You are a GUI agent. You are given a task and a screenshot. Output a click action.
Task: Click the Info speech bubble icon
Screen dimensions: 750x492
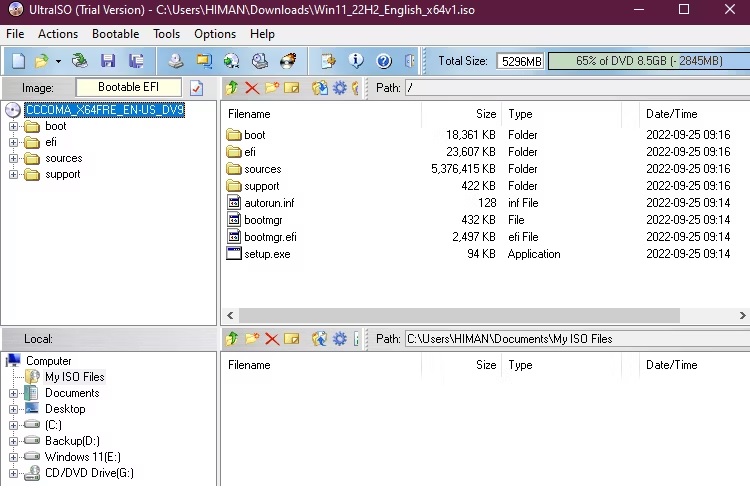[x=356, y=61]
